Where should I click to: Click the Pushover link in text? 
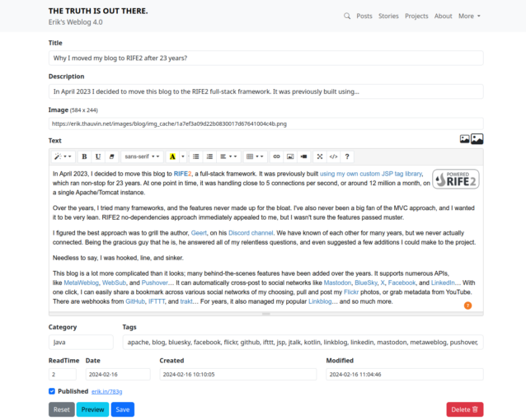[155, 283]
